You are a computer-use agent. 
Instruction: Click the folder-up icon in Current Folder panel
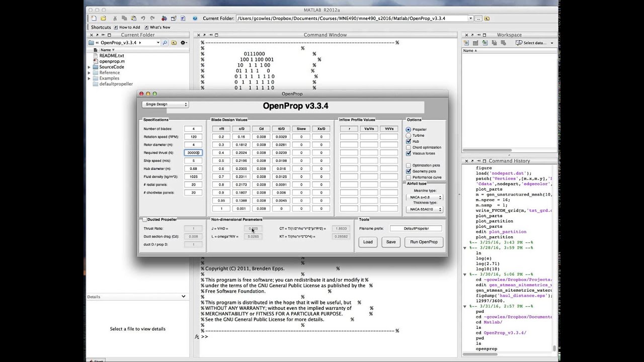pyautogui.click(x=174, y=43)
